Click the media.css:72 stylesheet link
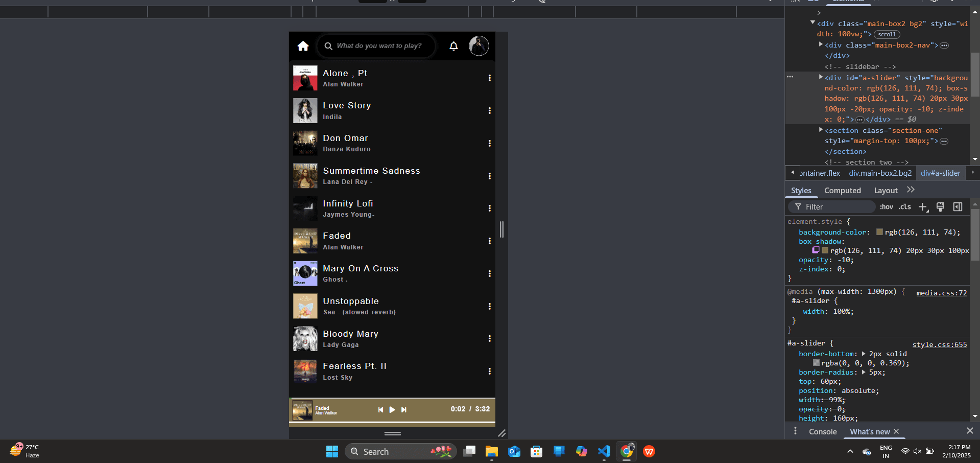The image size is (980, 463). click(941, 293)
